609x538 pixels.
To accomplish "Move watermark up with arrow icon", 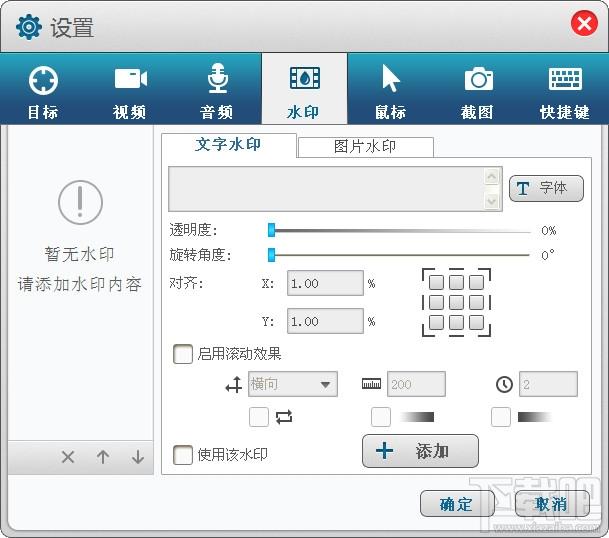I will coord(103,457).
